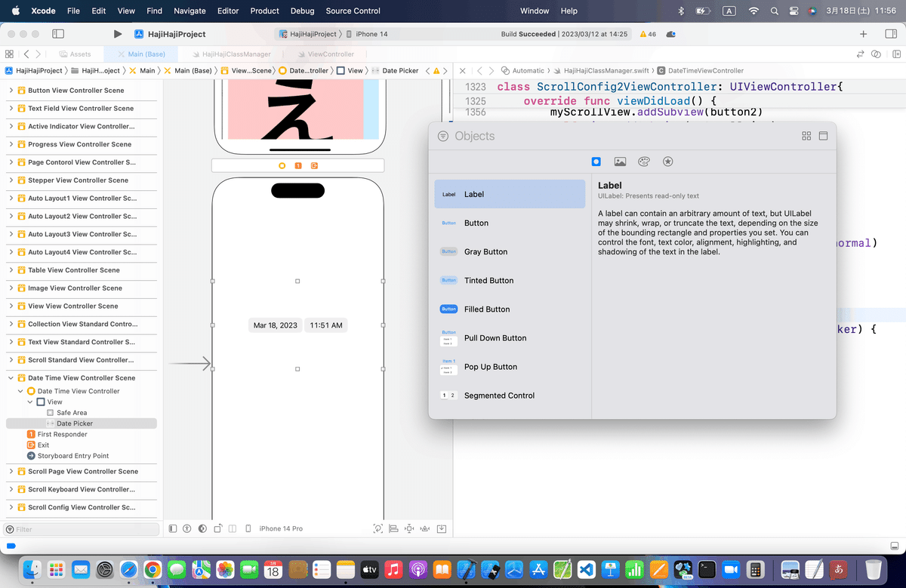
Task: Select Pop Up Button in library
Action: pos(510,367)
